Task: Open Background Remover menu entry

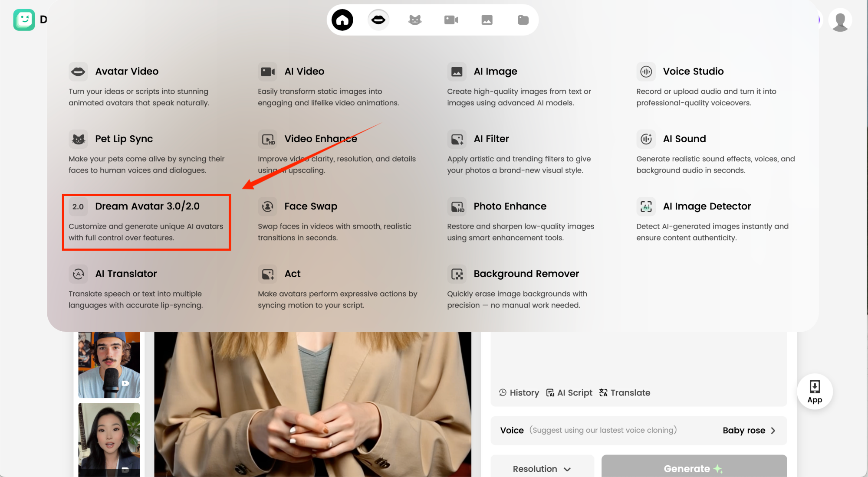Action: click(526, 274)
